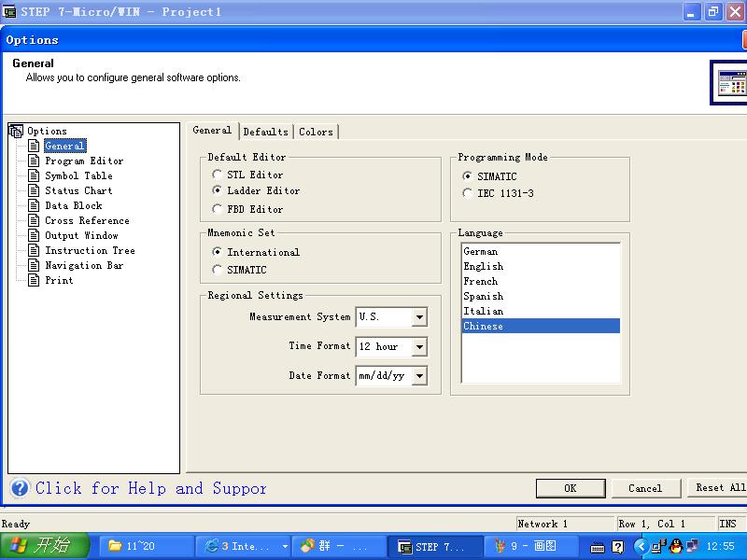This screenshot has width=747, height=560.
Task: Switch to the 群 chat taskbar item
Action: click(x=339, y=546)
